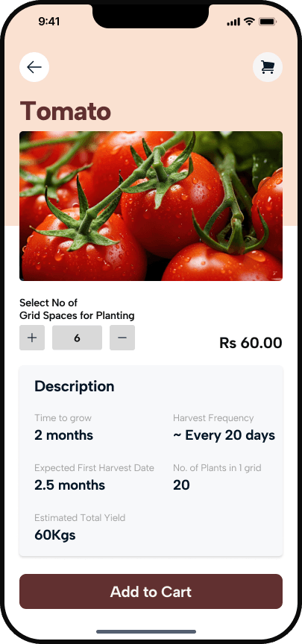Tap the back arrow icon

click(34, 67)
